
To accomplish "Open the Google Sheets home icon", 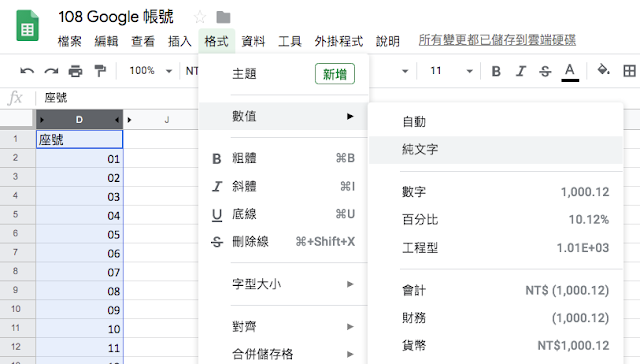I will [x=27, y=26].
